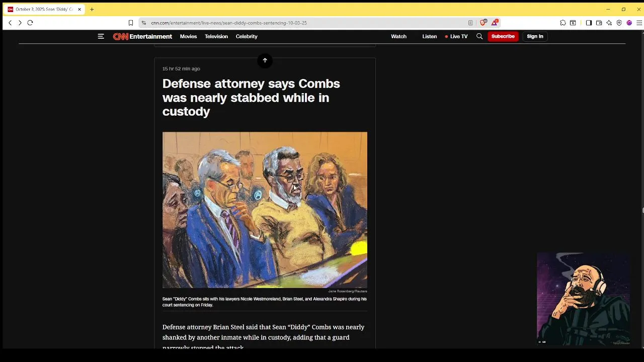The height and width of the screenshot is (362, 644).
Task: Click the streamer avatar overlay
Action: [583, 299]
